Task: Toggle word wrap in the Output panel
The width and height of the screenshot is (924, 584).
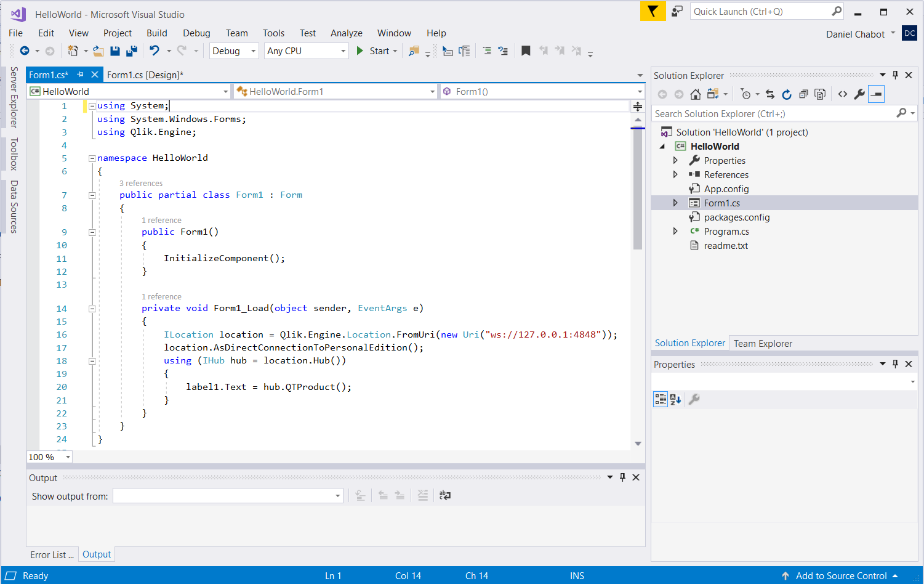Action: (445, 495)
